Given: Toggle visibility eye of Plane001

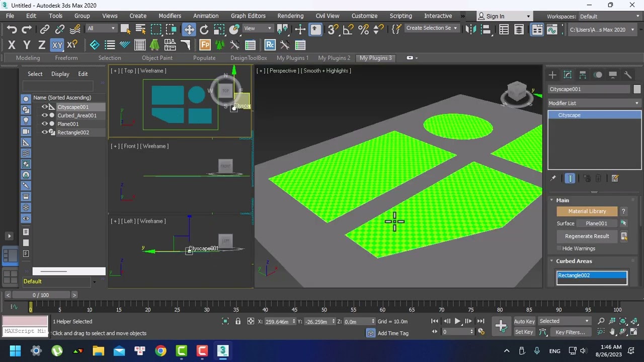Looking at the screenshot, I should pyautogui.click(x=45, y=124).
